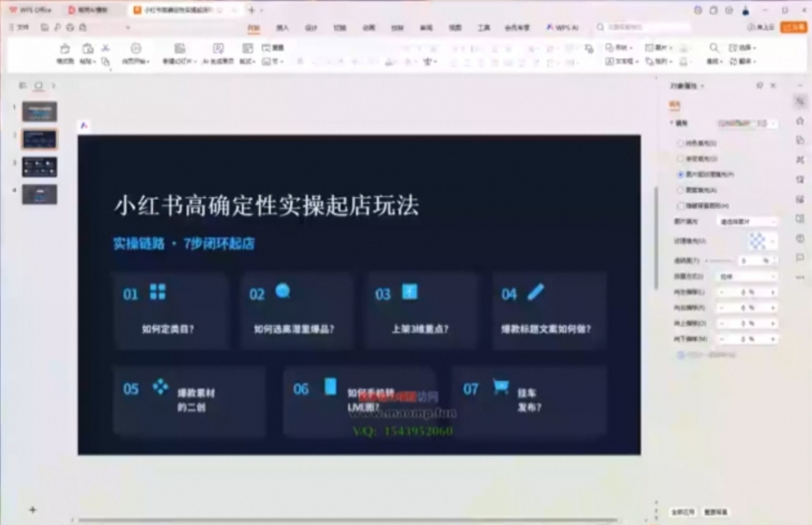This screenshot has height=525, width=812.
Task: Open the placement mode 拉伸 dropdown
Action: tap(748, 277)
